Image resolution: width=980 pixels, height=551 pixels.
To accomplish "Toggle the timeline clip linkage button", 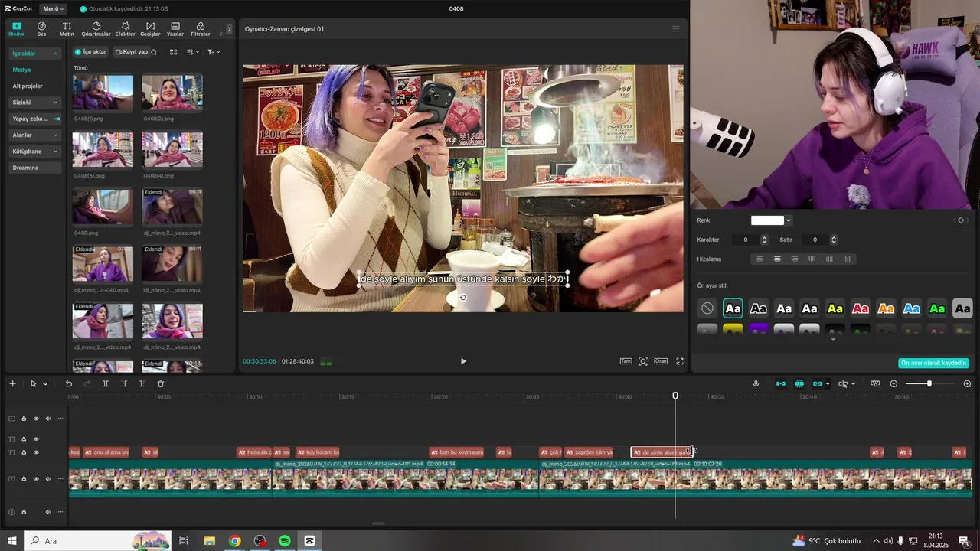I will 818,383.
